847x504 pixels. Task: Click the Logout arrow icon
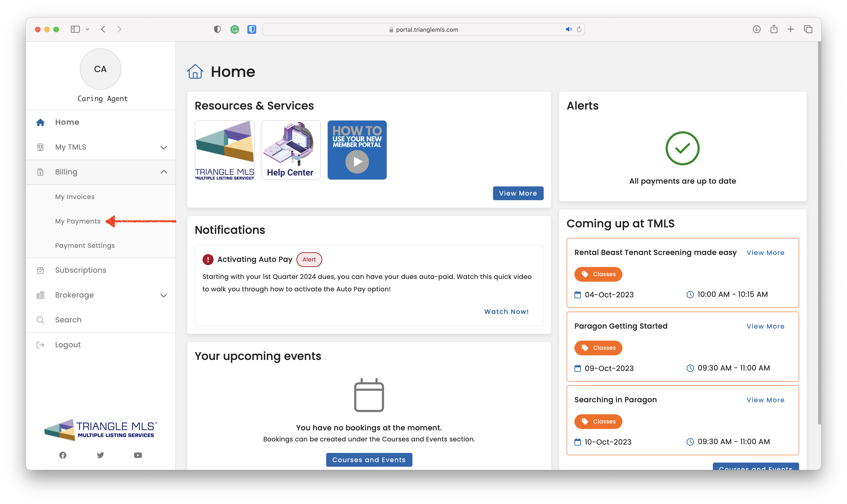point(41,345)
